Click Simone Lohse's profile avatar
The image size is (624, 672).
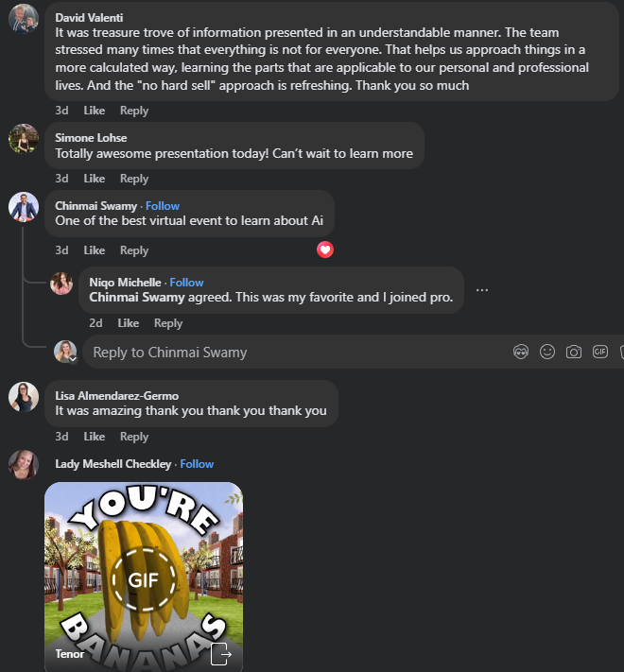pyautogui.click(x=24, y=139)
